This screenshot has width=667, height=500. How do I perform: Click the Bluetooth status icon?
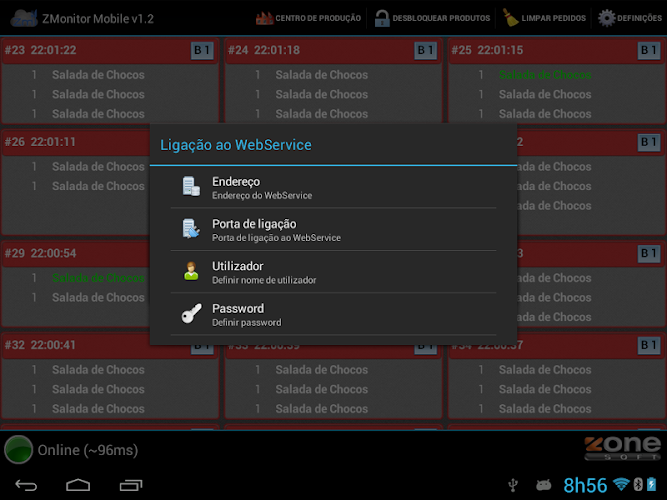(x=638, y=484)
